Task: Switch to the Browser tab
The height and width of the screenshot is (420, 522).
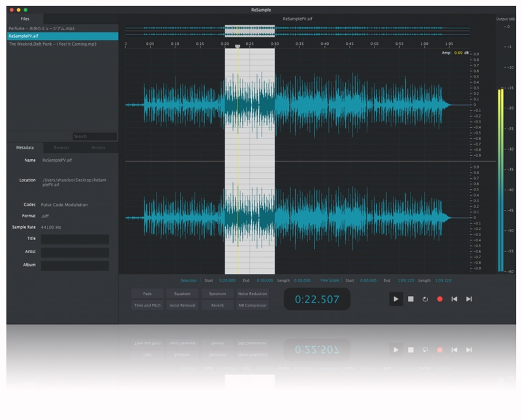Action: 62,148
